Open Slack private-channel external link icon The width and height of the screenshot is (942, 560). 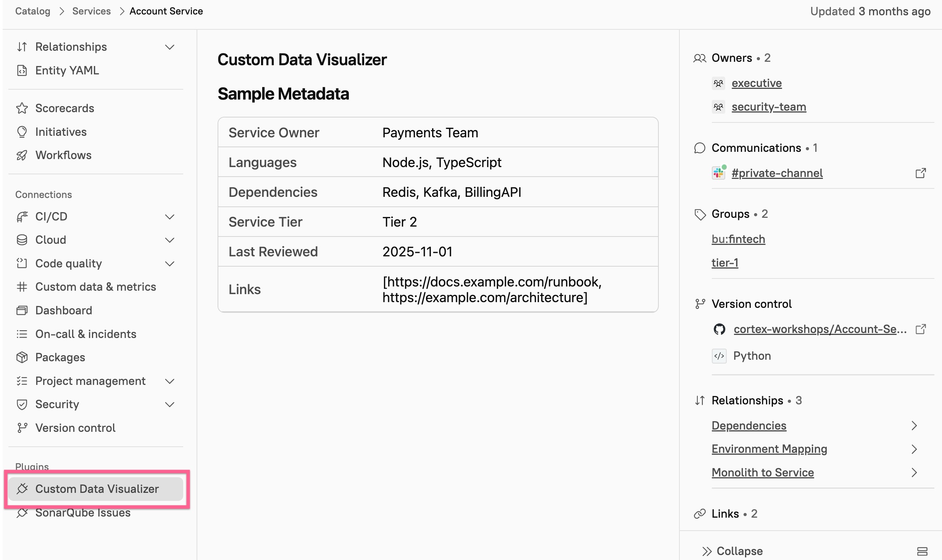[921, 173]
